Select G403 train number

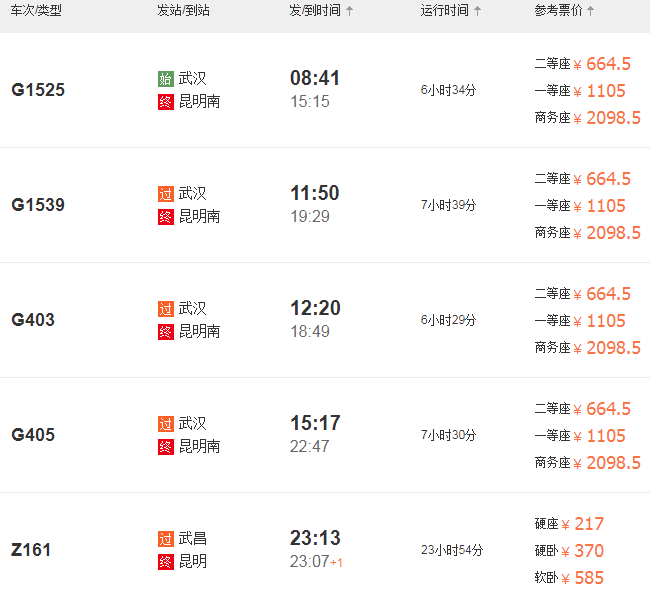tap(33, 320)
